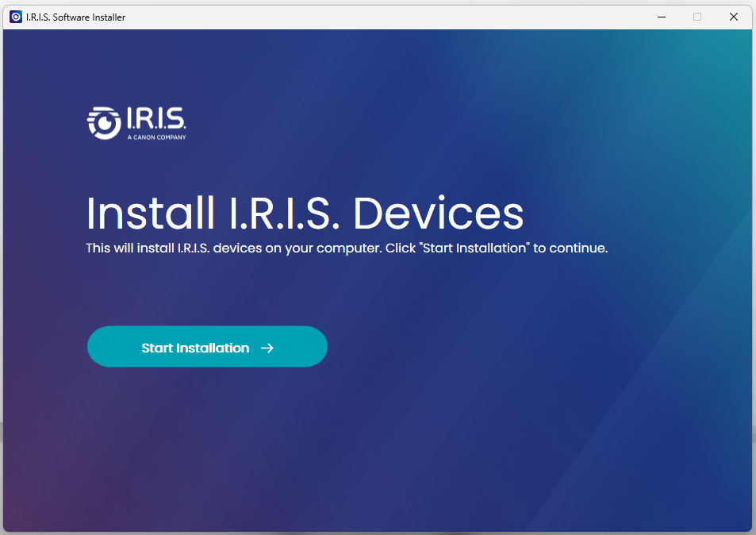Click the word "Devices" in the heading

pos(438,213)
